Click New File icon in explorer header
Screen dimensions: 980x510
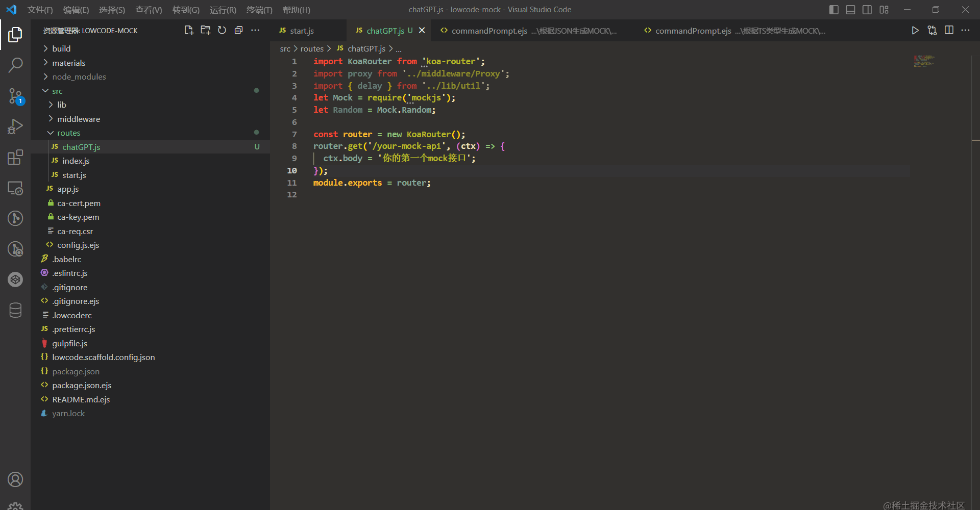(x=189, y=30)
